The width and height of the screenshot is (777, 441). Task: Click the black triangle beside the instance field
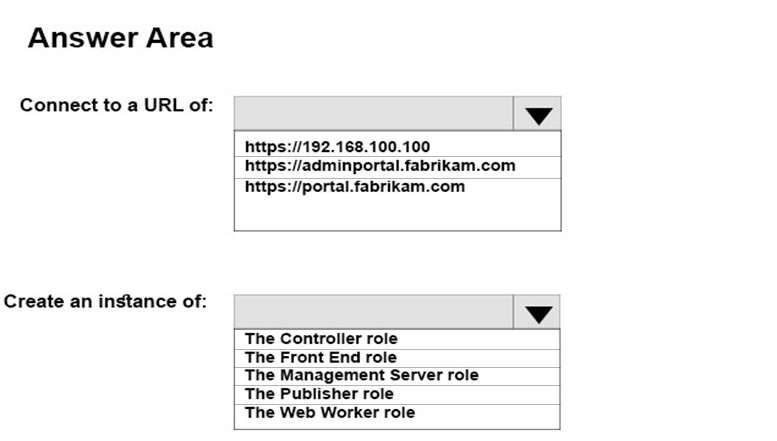point(539,314)
